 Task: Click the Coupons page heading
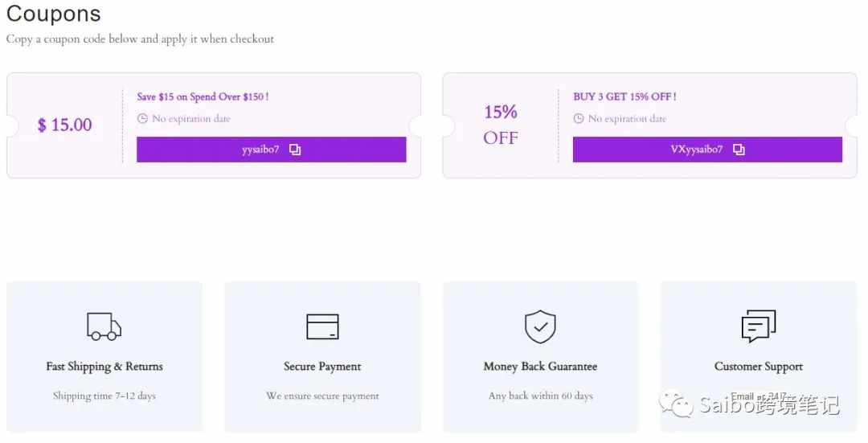54,14
